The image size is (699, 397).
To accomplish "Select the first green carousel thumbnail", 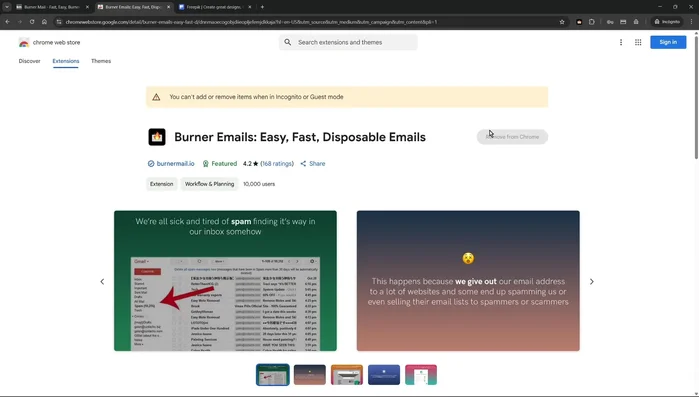I will pyautogui.click(x=272, y=375).
